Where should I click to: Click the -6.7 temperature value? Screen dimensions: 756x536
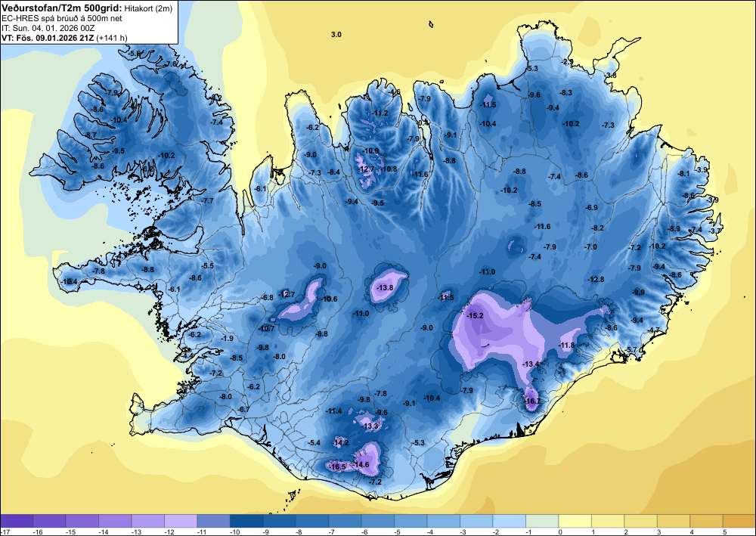[244, 410]
